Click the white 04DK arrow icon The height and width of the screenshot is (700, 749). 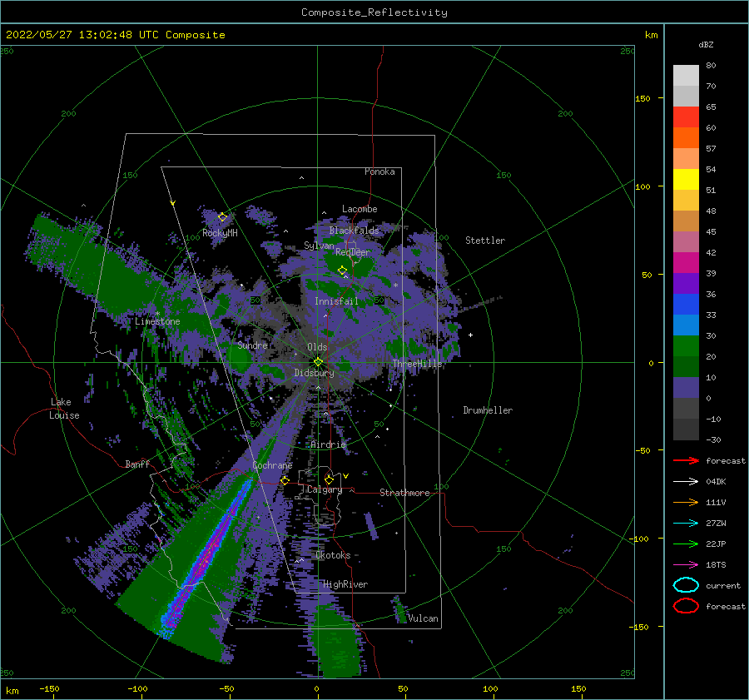click(x=686, y=482)
